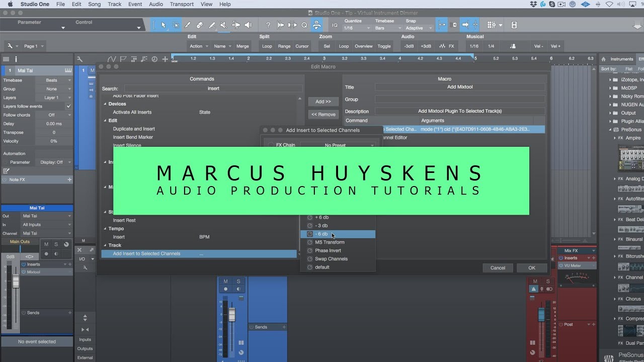Open the Song menu

(94, 4)
